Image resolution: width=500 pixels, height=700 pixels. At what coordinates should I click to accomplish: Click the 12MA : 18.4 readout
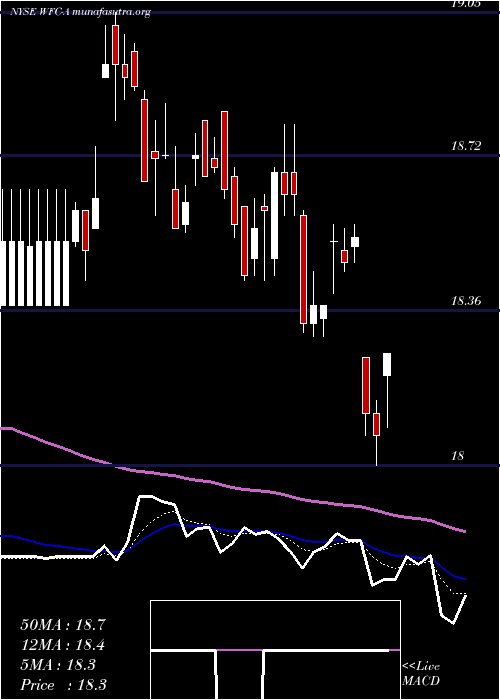[63, 645]
